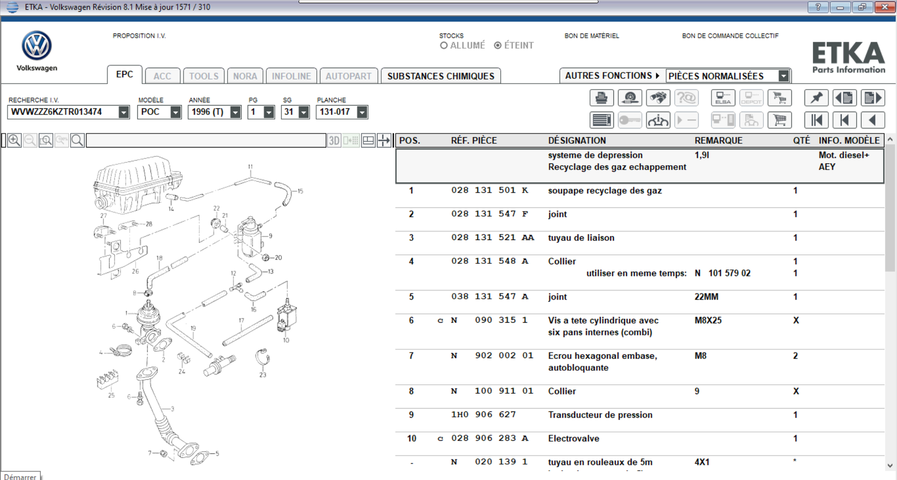The image size is (897, 480).
Task: Click the double-bar jump to first icon
Action: click(816, 120)
